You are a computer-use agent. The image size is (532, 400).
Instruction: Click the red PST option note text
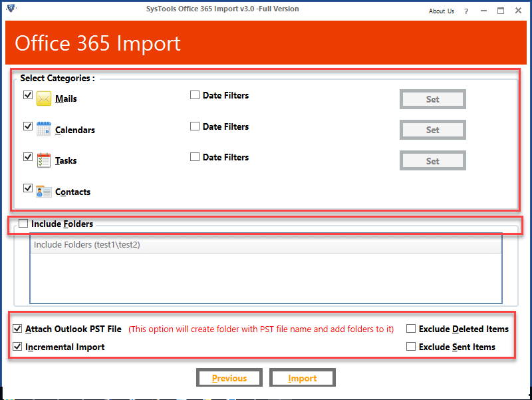(261, 329)
